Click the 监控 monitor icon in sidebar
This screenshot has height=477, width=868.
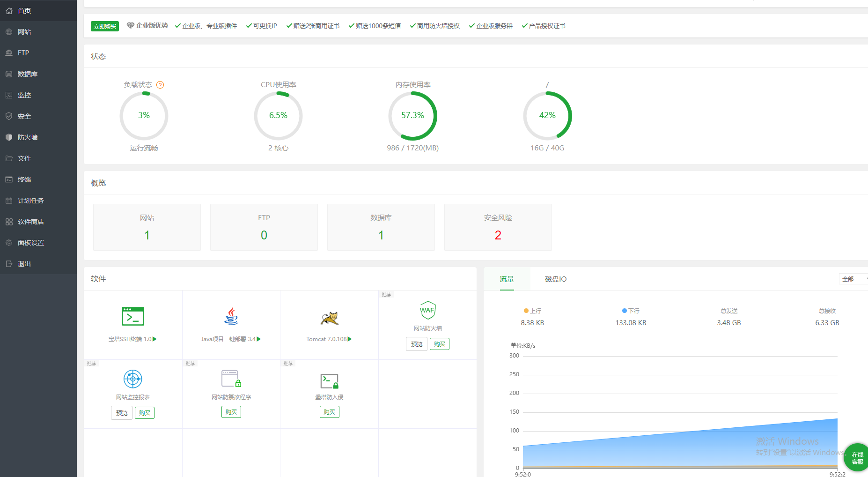click(x=9, y=95)
